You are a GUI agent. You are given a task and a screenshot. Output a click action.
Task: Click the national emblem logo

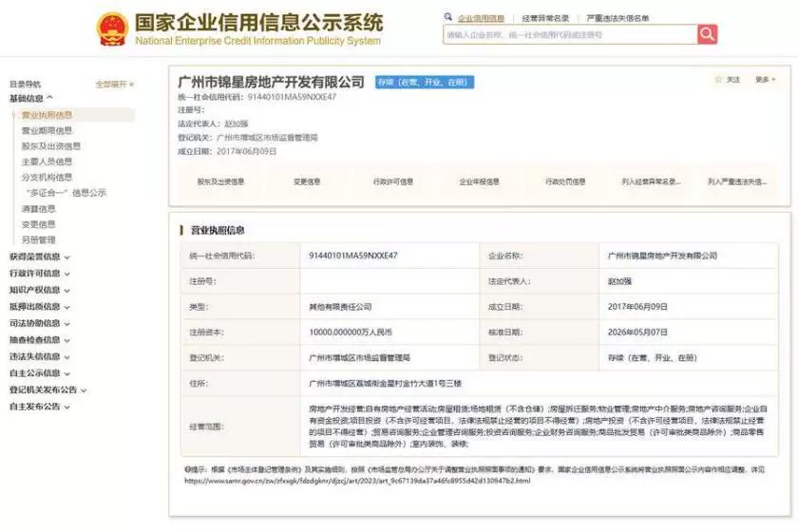coord(112,29)
